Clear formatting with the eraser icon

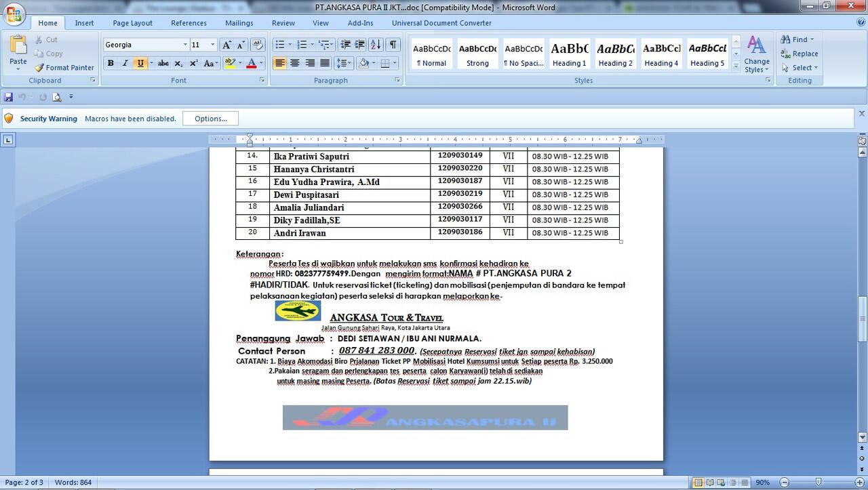coord(258,45)
